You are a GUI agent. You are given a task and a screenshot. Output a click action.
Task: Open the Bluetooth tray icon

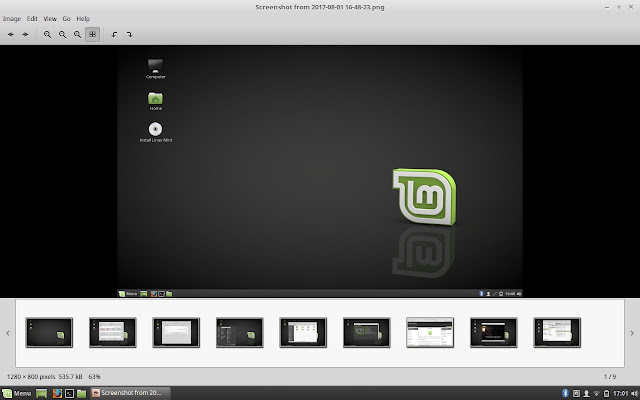pos(565,393)
